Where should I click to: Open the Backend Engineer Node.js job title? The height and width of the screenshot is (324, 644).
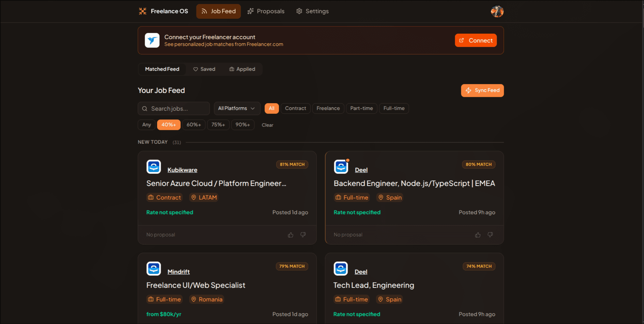pyautogui.click(x=414, y=183)
